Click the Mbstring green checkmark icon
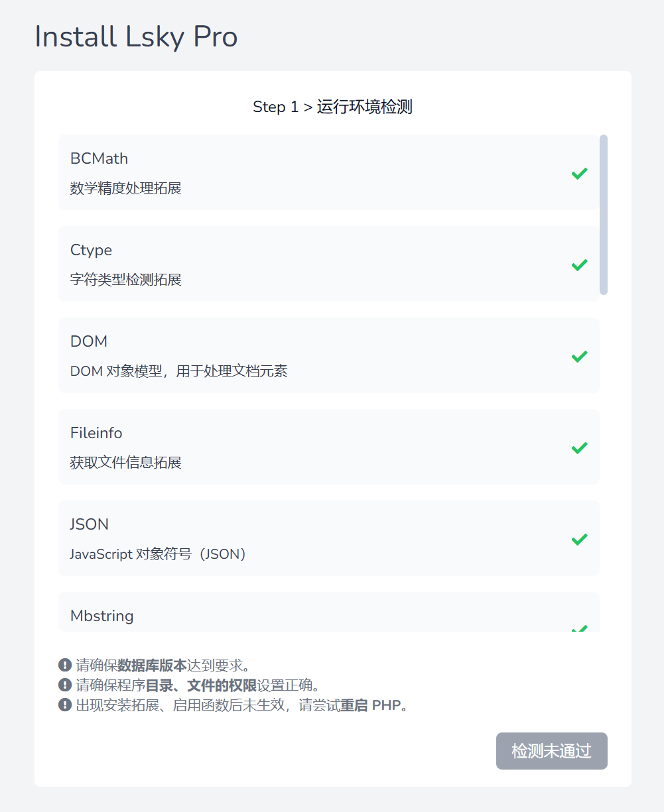The width and height of the screenshot is (664, 812). point(580,628)
